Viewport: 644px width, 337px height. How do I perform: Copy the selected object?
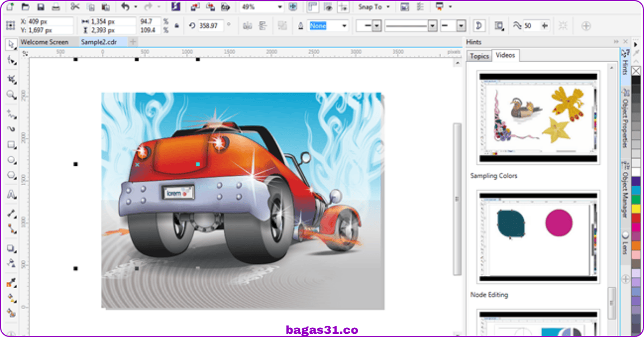click(x=90, y=7)
